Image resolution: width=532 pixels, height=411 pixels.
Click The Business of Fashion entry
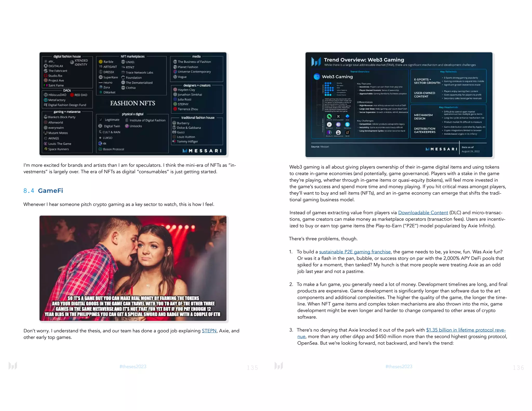[194, 62]
